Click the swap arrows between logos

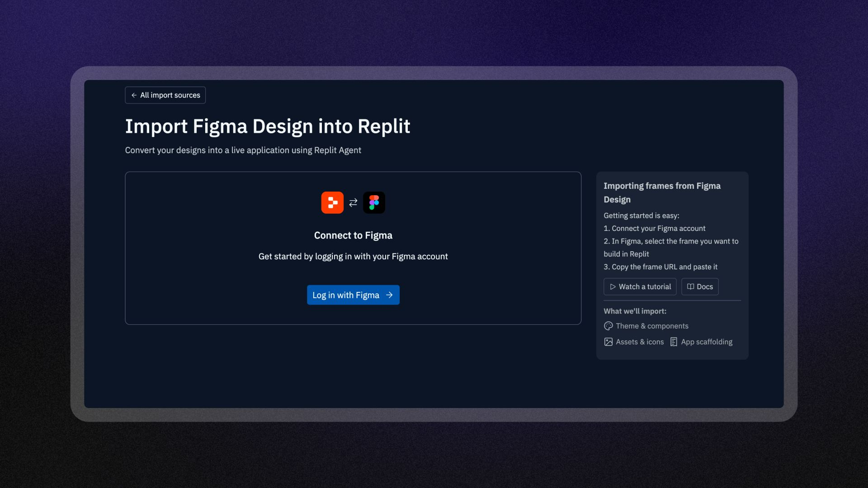353,202
